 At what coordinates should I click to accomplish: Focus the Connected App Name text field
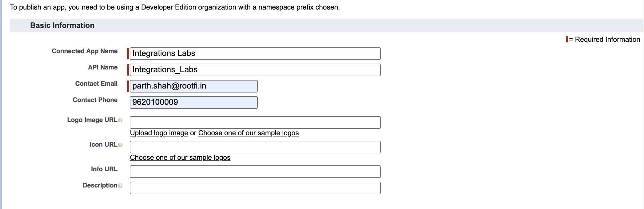pyautogui.click(x=255, y=53)
